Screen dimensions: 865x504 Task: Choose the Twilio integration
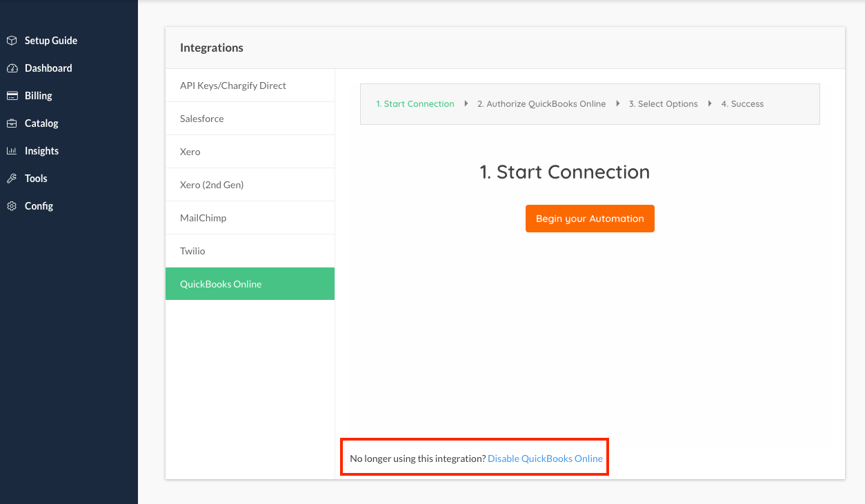click(250, 251)
